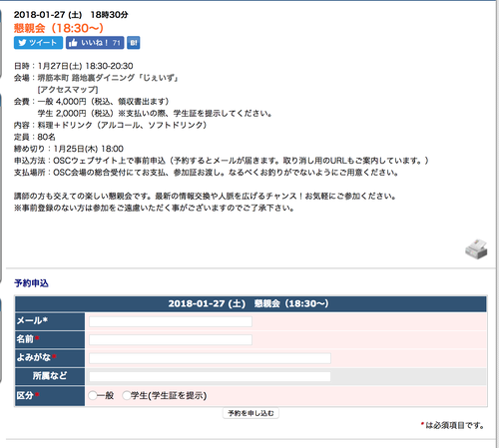Focus the 名前 input field
This screenshot has width=499, height=448.
click(171, 340)
